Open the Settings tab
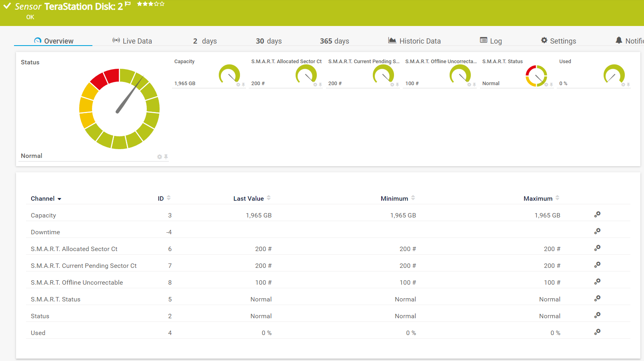The image size is (644, 361). click(x=558, y=41)
